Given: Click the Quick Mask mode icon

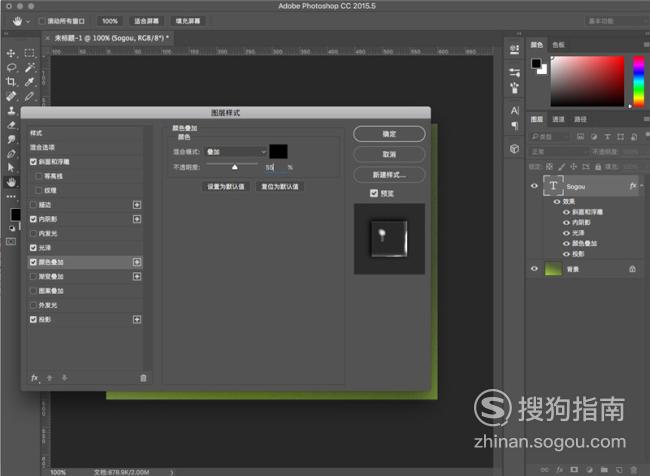Looking at the screenshot, I should 11,241.
